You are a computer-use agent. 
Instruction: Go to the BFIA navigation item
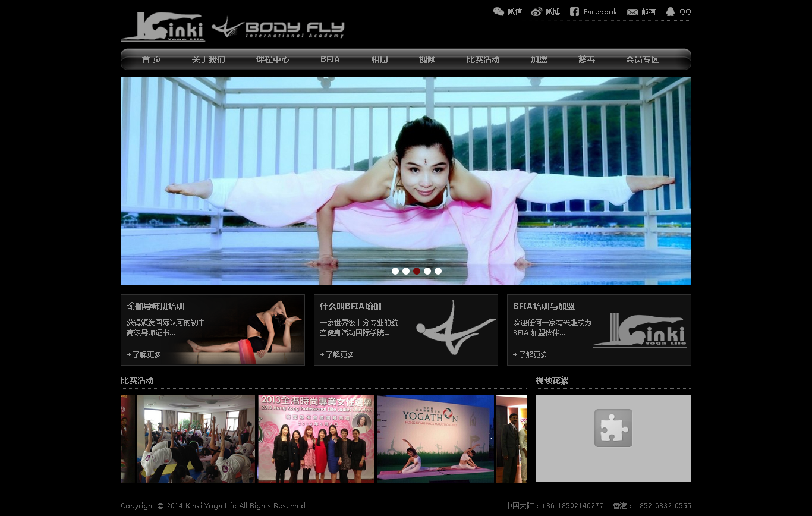pyautogui.click(x=330, y=59)
